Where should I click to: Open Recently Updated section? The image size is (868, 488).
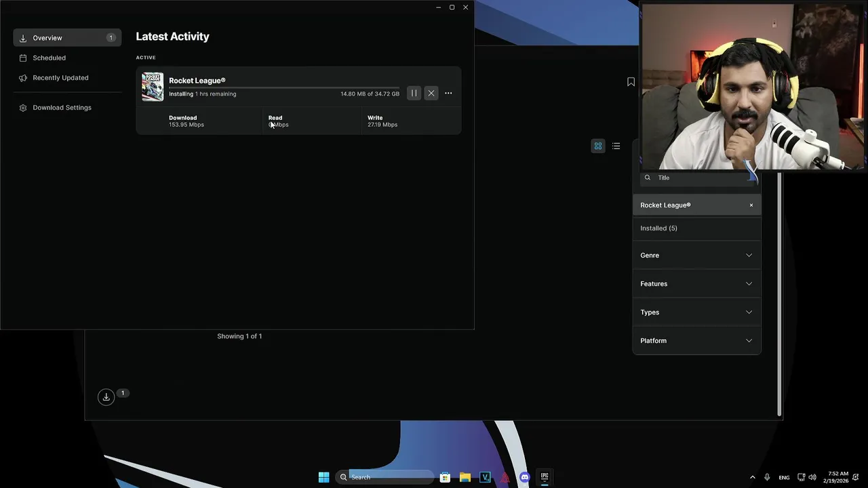67,78
